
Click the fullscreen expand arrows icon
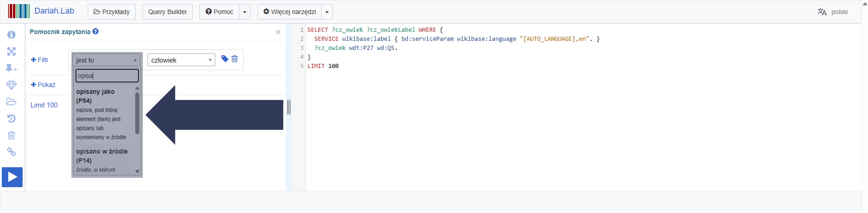11,52
